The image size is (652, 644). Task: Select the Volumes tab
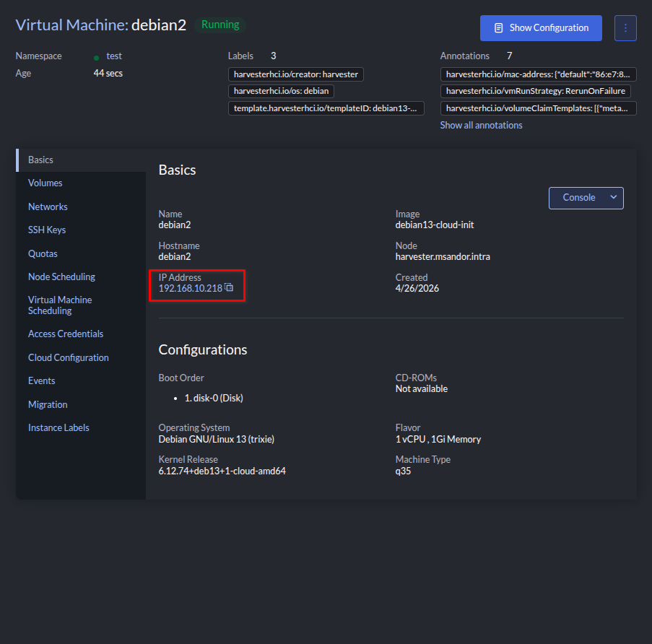coord(45,183)
